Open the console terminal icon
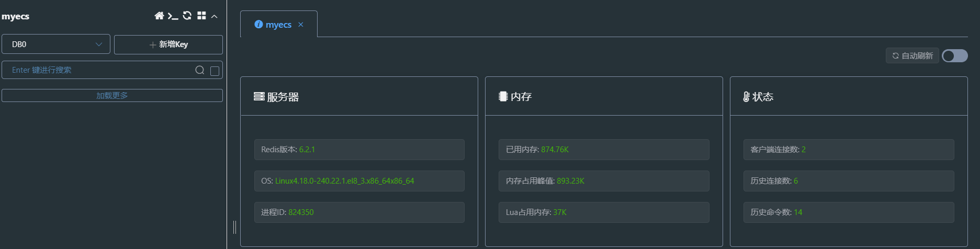The width and height of the screenshot is (980, 249). click(173, 16)
